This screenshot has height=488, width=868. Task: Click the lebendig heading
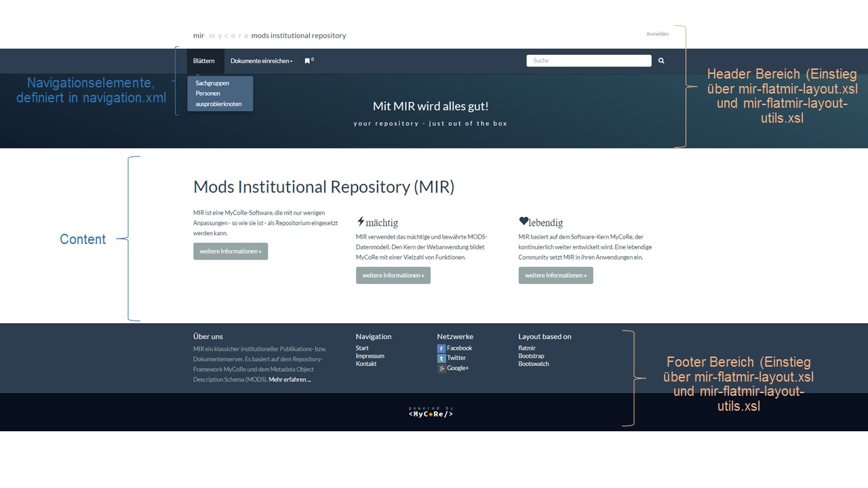546,222
